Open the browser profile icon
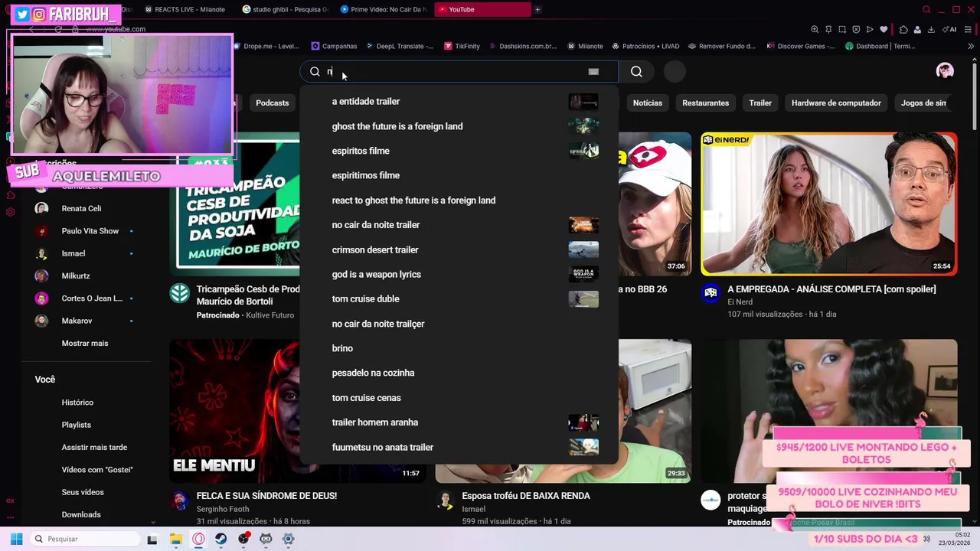The width and height of the screenshot is (980, 551). tap(917, 30)
